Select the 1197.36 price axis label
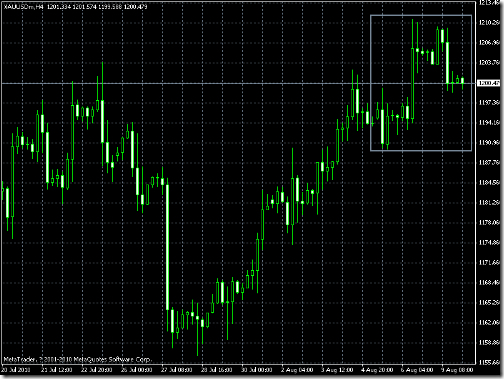The height and width of the screenshot is (379, 504). pos(489,103)
